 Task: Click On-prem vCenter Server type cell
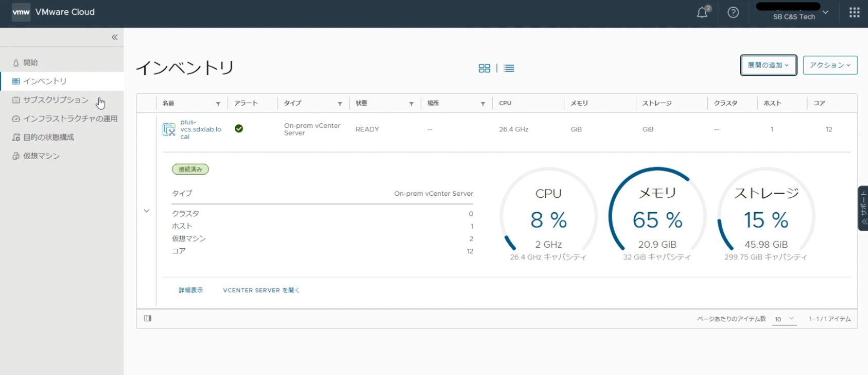pos(313,129)
